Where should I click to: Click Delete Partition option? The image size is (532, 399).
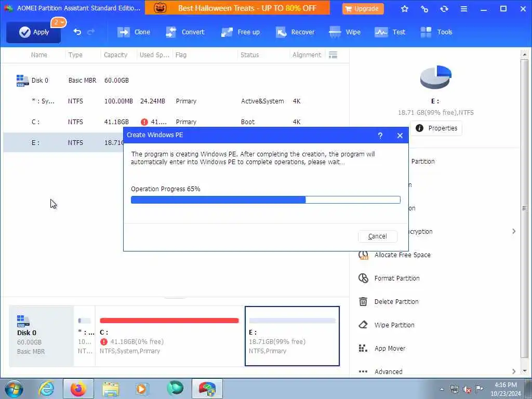click(396, 302)
